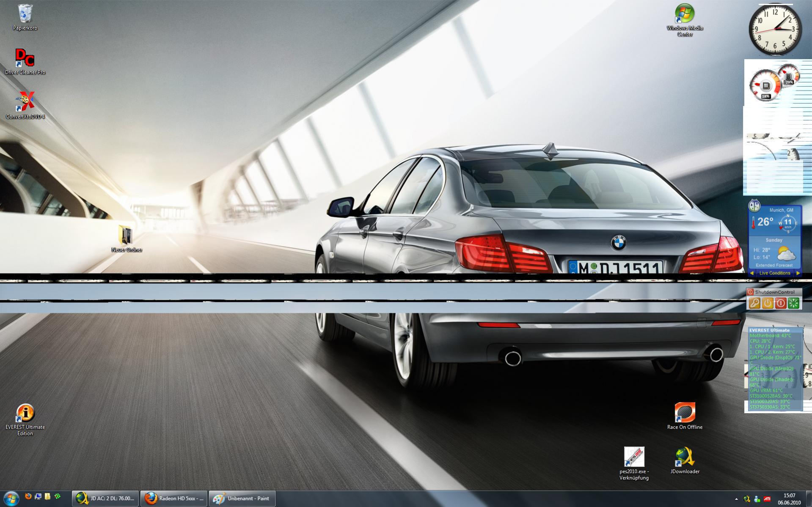Open yellow folder quick launch icon

48,496
